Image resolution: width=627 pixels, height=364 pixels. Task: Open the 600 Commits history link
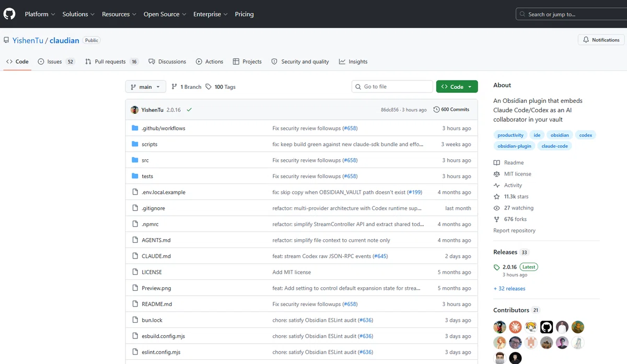coord(451,110)
